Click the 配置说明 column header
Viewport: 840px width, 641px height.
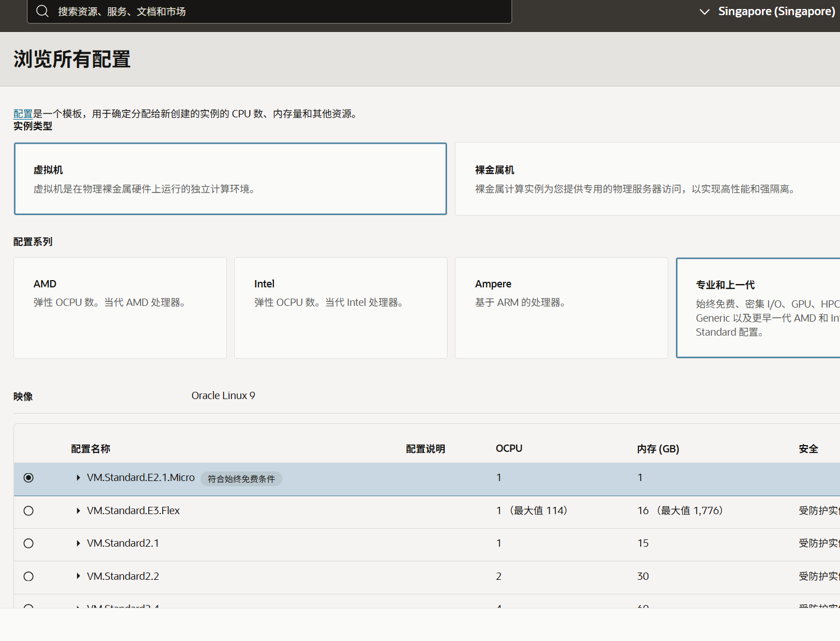[x=426, y=449]
